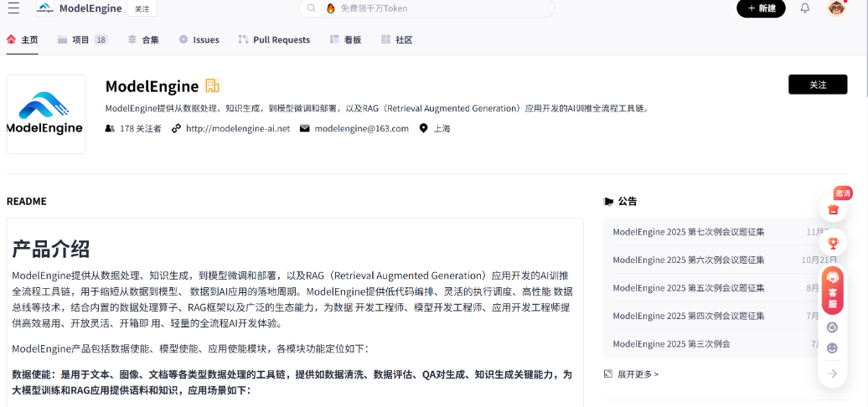
Task: Open announcement 第七次例会议题征集
Action: pos(689,232)
